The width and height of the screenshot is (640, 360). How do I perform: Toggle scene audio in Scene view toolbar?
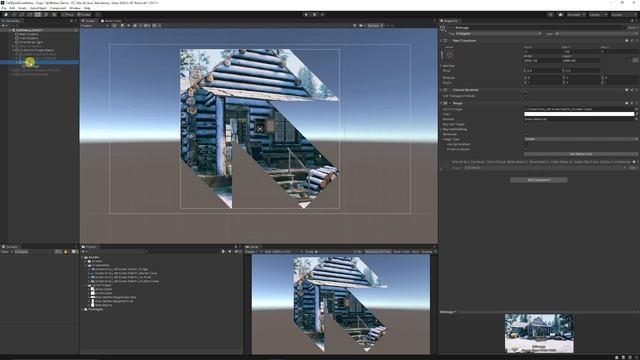[128, 26]
